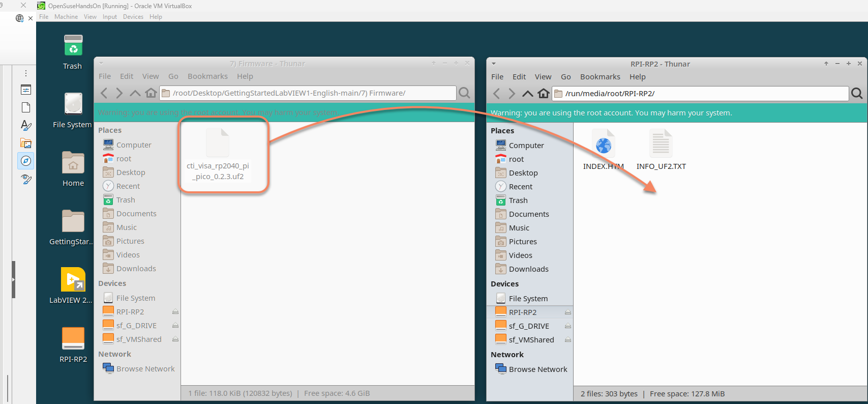Select cti_visa_rp2040_pi_pico_0.2.3.uf2 file

click(x=218, y=155)
